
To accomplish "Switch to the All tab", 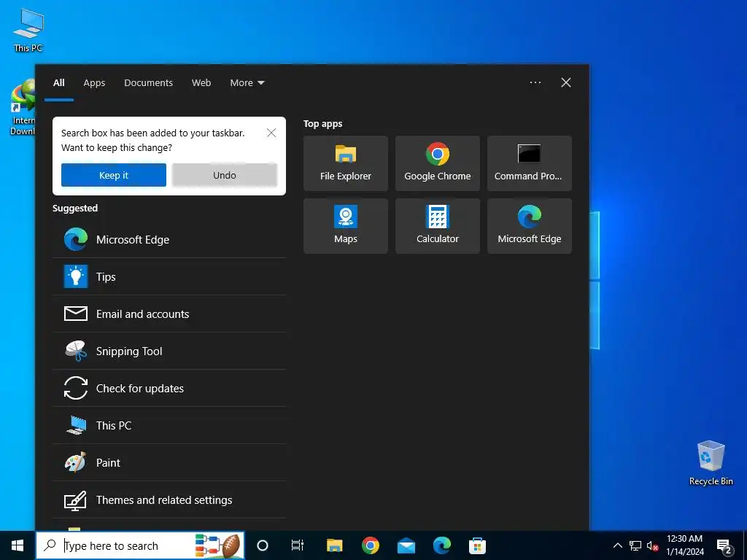I will (59, 83).
